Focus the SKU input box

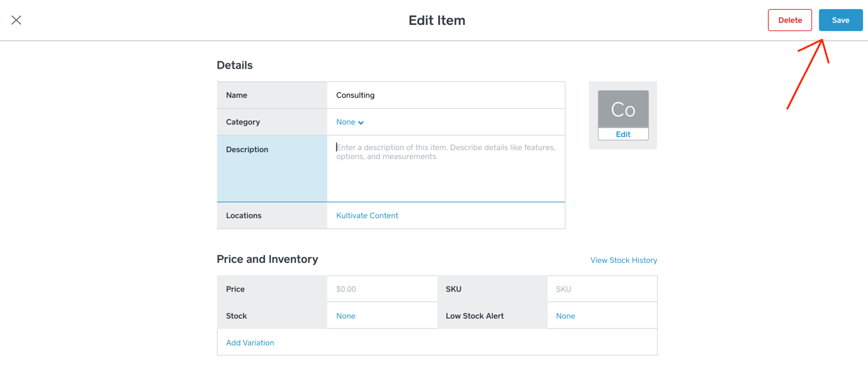point(601,289)
